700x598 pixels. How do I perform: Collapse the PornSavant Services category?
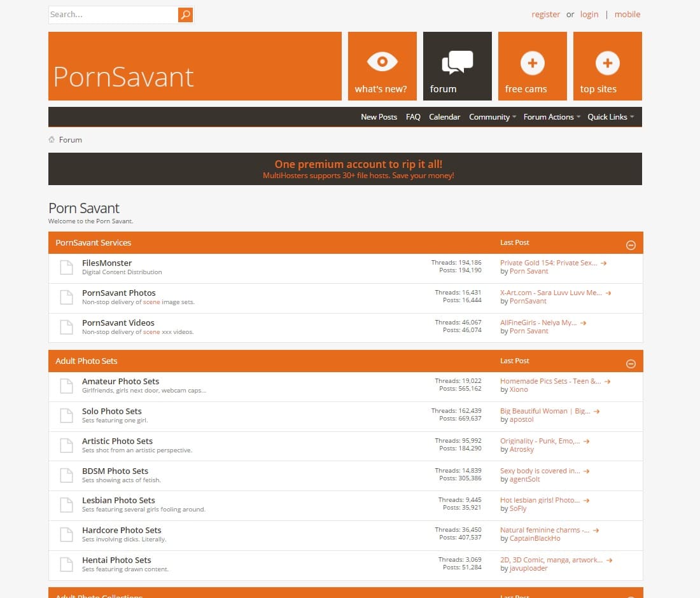631,245
